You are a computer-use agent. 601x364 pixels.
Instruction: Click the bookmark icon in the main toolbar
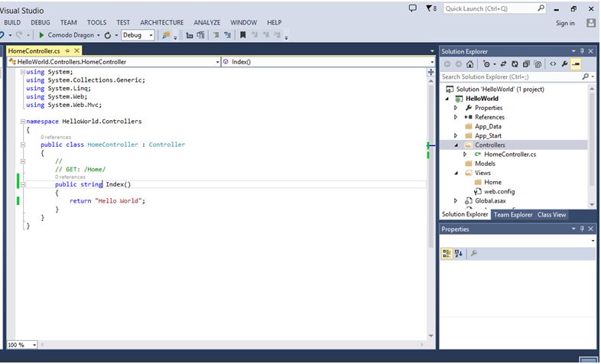pyautogui.click(x=243, y=35)
